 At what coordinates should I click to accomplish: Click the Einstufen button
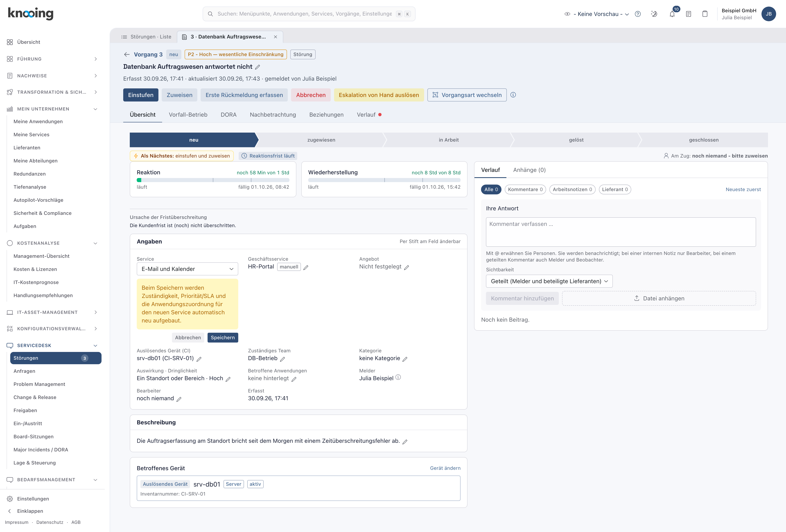click(141, 95)
